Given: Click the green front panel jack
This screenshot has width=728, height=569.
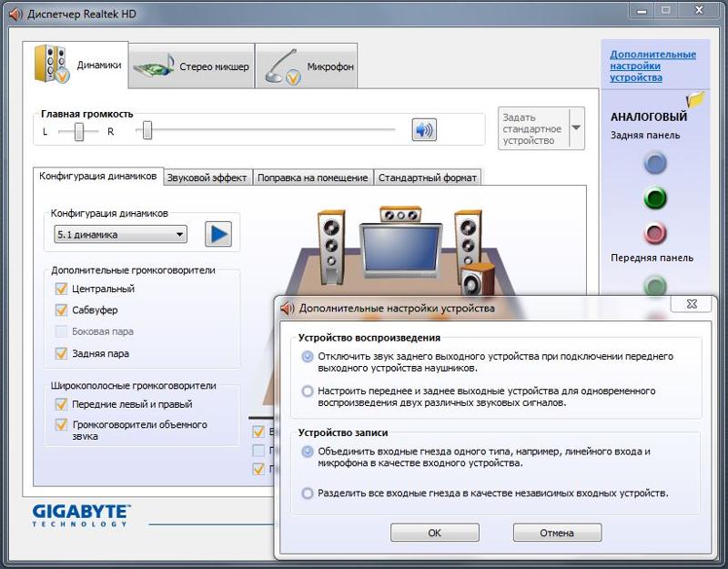Looking at the screenshot, I should click(655, 285).
